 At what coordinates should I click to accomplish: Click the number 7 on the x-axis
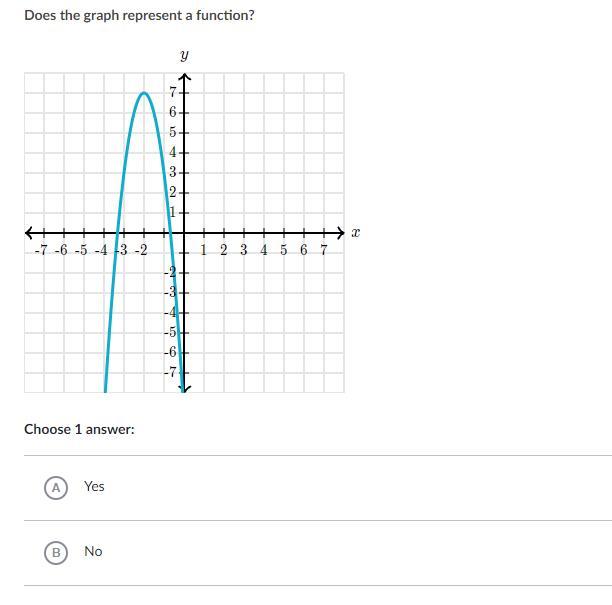click(x=324, y=249)
